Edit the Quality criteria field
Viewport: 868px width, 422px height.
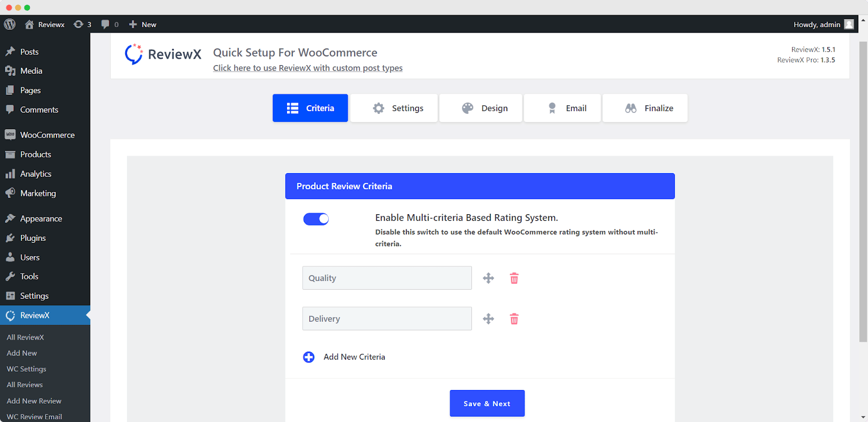(387, 278)
